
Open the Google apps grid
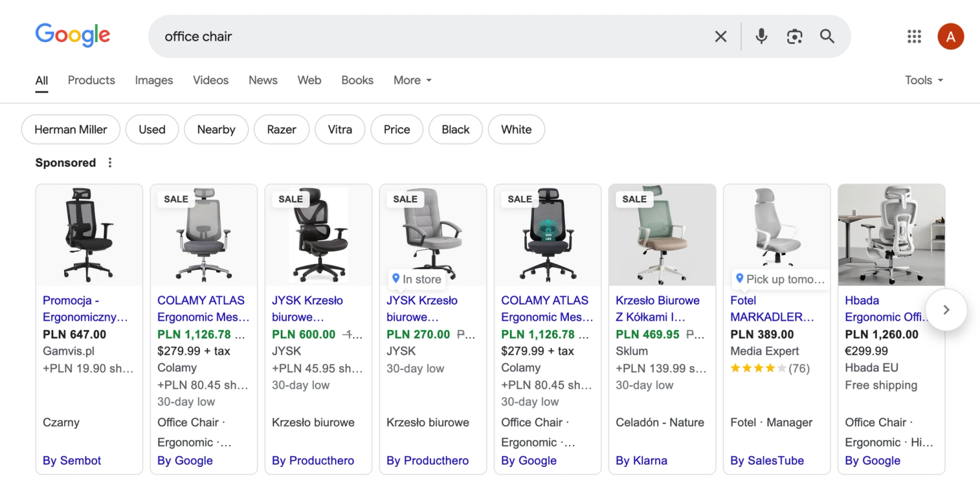click(x=914, y=37)
